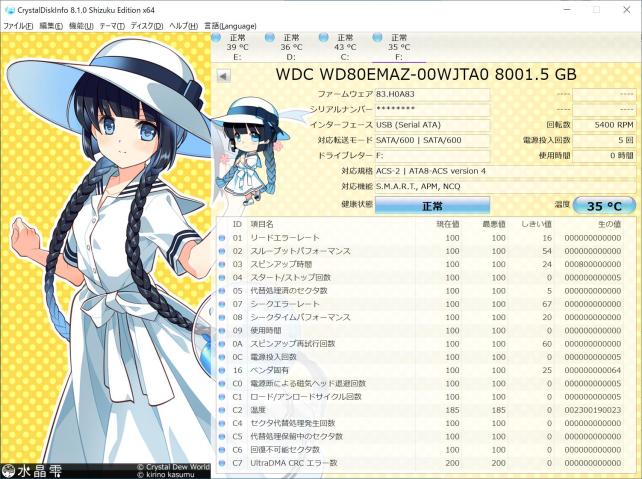
Task: Click the status icon of row 05
Action: click(222, 291)
